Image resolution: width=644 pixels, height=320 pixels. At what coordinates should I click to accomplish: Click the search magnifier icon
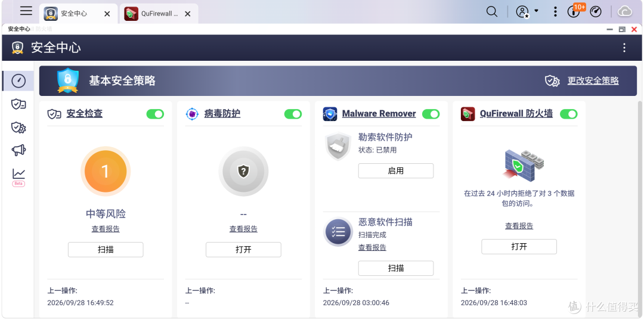pyautogui.click(x=491, y=11)
